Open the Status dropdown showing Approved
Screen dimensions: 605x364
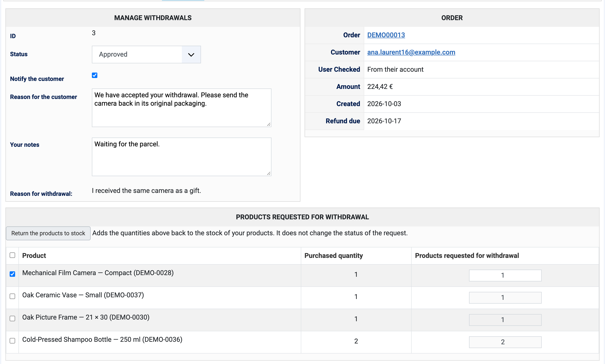(146, 55)
